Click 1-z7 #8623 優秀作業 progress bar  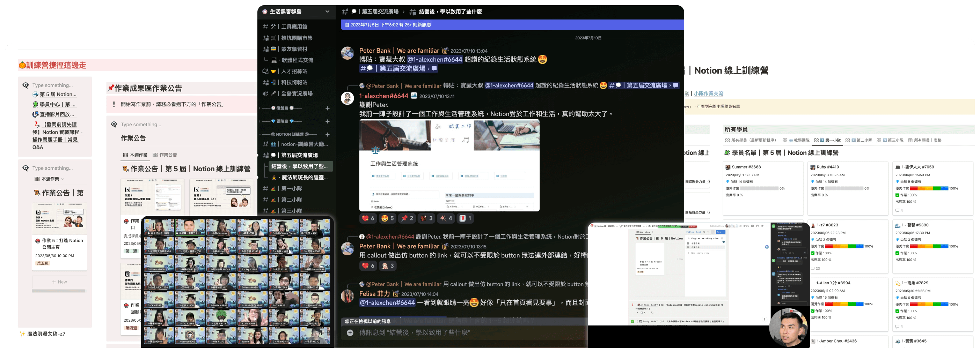[844, 247]
